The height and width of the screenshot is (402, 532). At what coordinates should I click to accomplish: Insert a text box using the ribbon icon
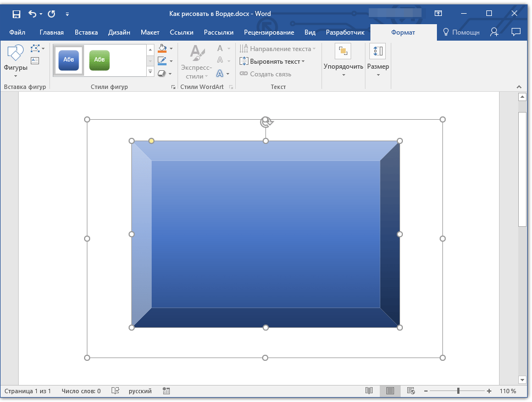point(35,61)
